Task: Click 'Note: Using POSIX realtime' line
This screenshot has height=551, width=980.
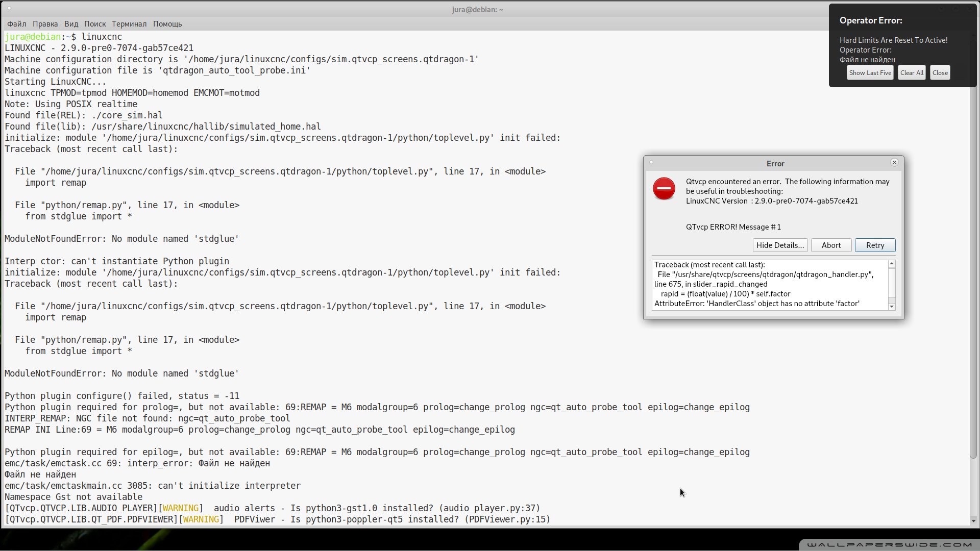Action: point(71,104)
